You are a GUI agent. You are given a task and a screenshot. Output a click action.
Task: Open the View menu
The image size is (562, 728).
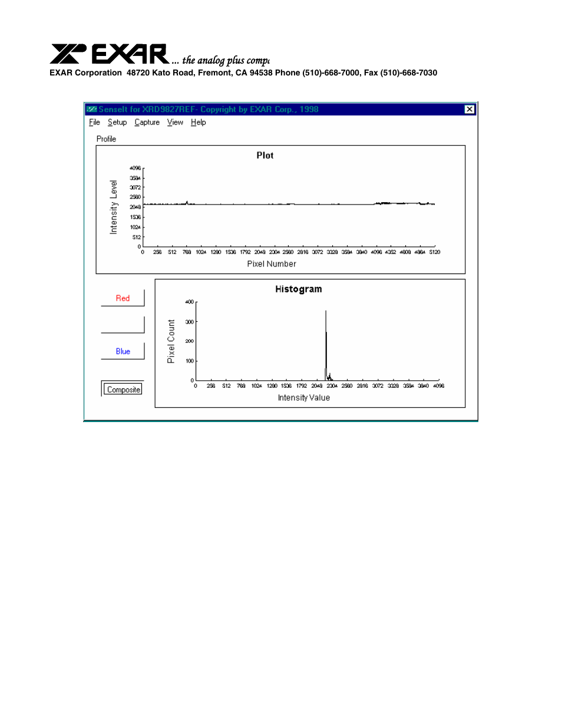click(x=175, y=123)
